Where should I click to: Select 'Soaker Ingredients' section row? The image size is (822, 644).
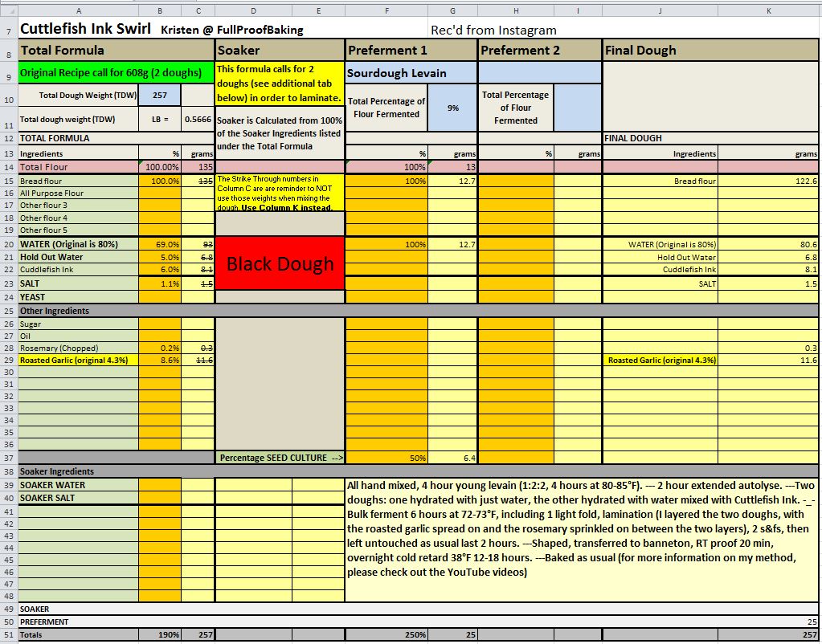point(419,471)
